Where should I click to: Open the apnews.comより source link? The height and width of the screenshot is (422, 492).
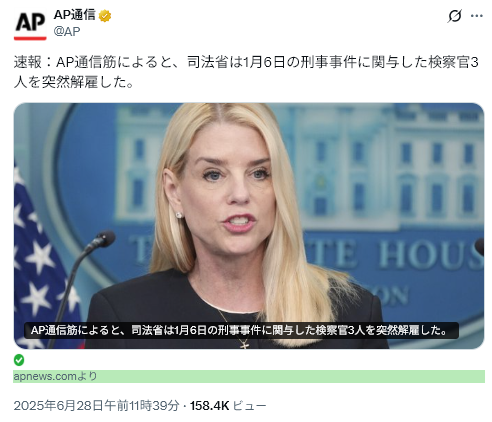55,376
